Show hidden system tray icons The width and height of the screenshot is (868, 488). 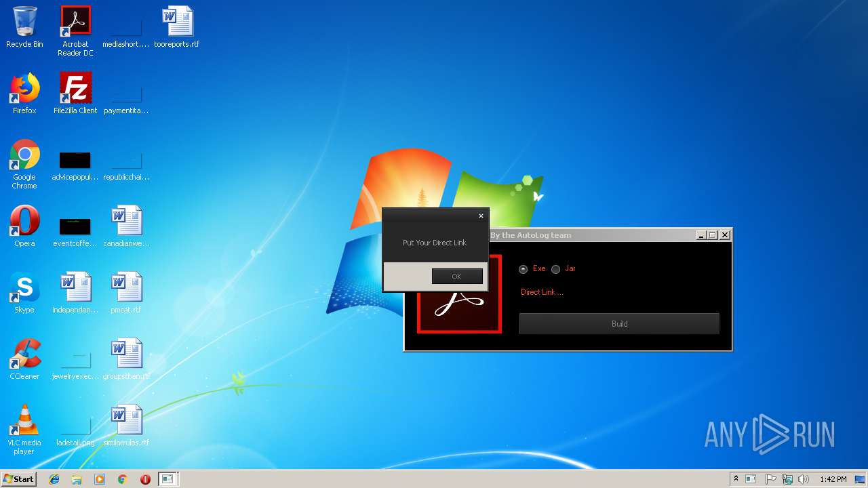click(x=736, y=479)
